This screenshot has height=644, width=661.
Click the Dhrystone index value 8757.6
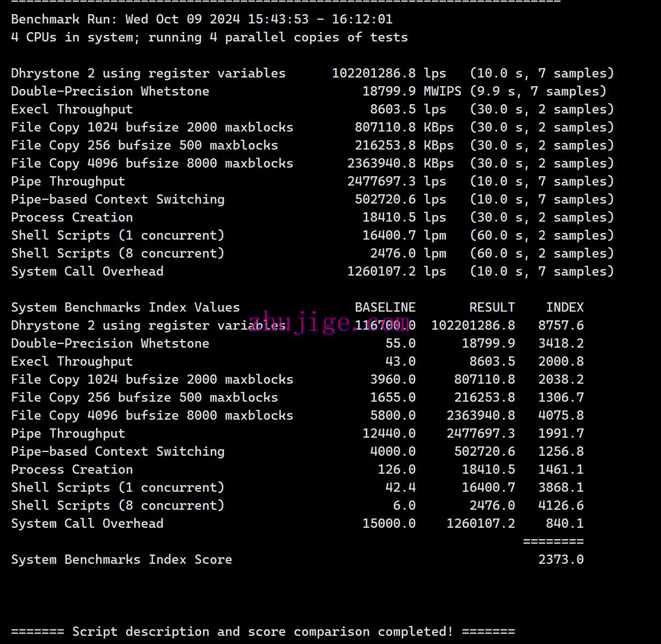(x=561, y=325)
